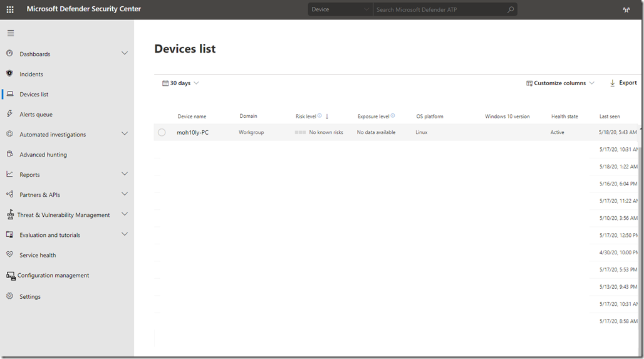Screen dimensions: 644x359
Task: Expand the Dashboards menu chevron
Action: 125,53
